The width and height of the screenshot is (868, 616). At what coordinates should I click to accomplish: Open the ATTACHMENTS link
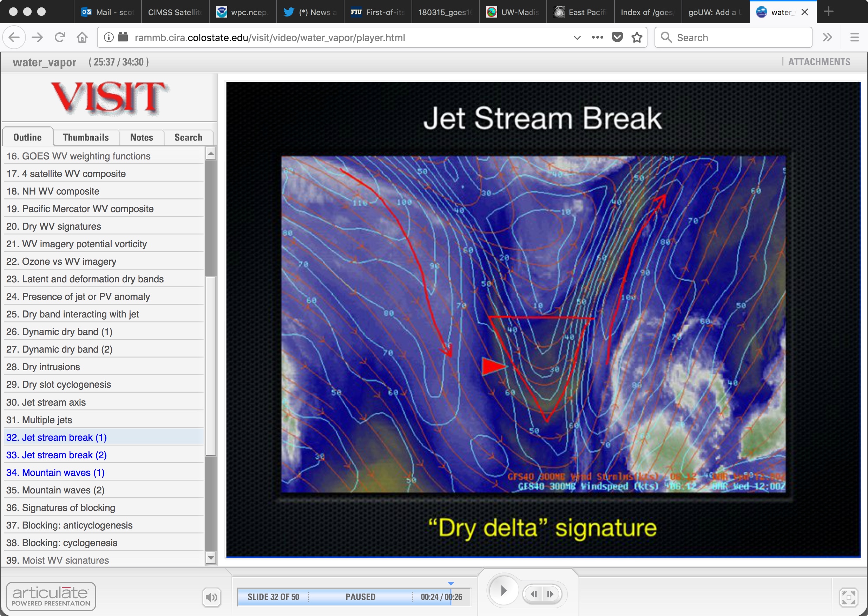coord(819,62)
